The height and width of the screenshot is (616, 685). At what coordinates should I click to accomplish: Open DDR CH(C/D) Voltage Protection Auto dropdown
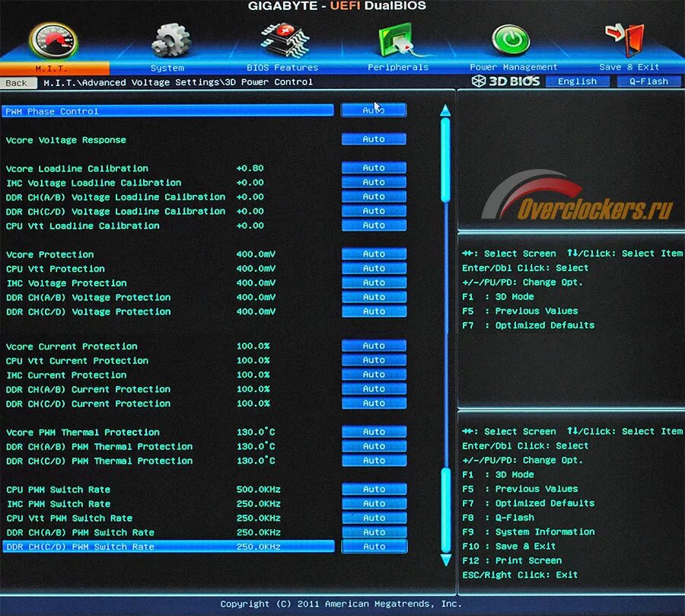[374, 311]
